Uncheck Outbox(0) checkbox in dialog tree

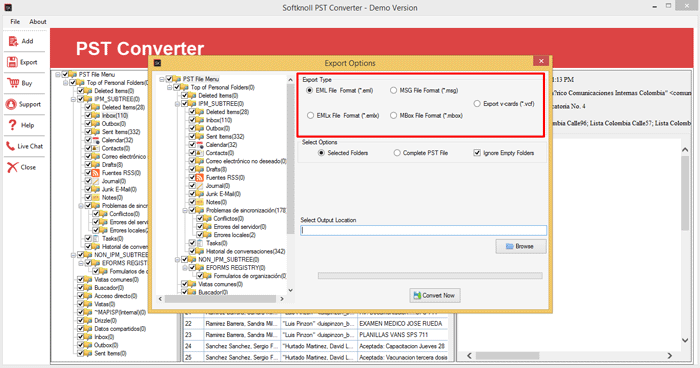pyautogui.click(x=192, y=129)
